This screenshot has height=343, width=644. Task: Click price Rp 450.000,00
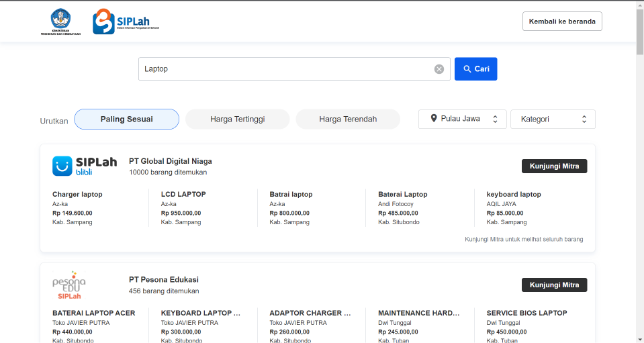tap(507, 332)
